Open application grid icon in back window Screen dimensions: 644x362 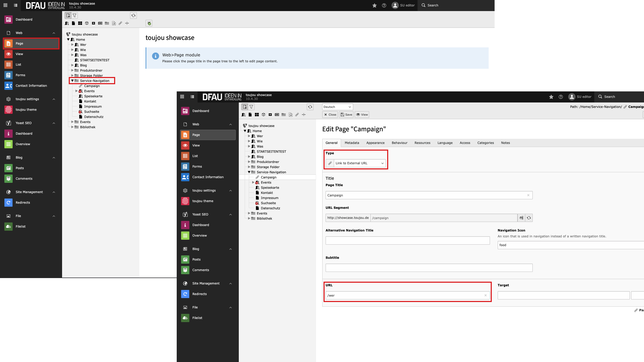coord(5,5)
